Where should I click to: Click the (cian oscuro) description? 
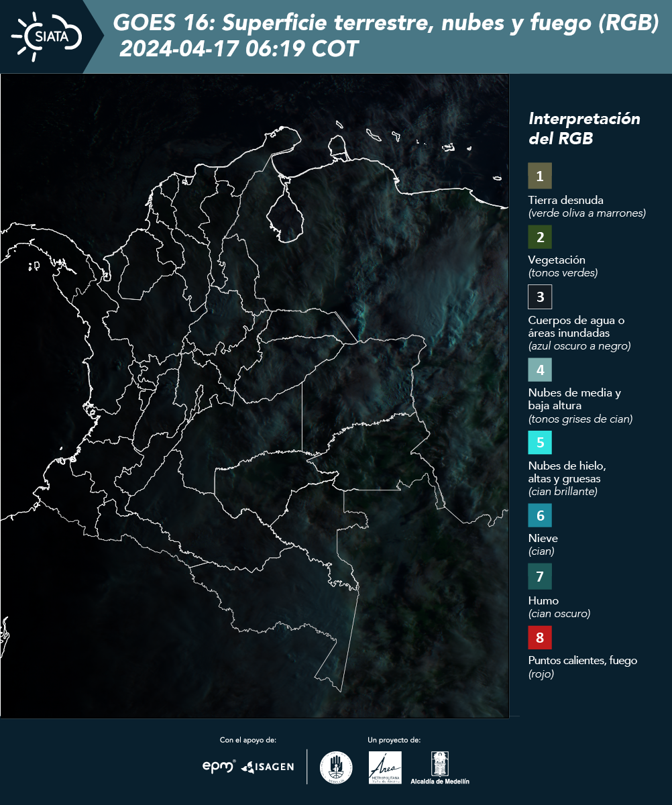click(559, 614)
